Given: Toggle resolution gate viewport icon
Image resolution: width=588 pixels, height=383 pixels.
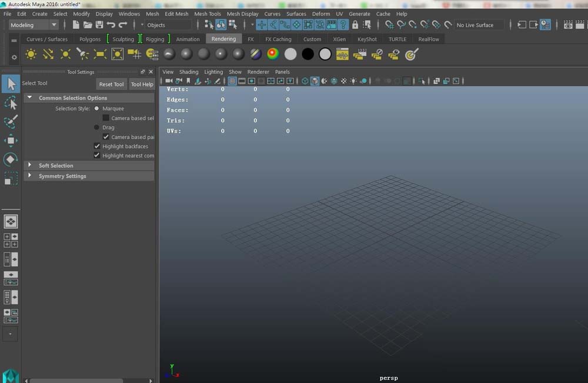Looking at the screenshot, I should pos(252,81).
